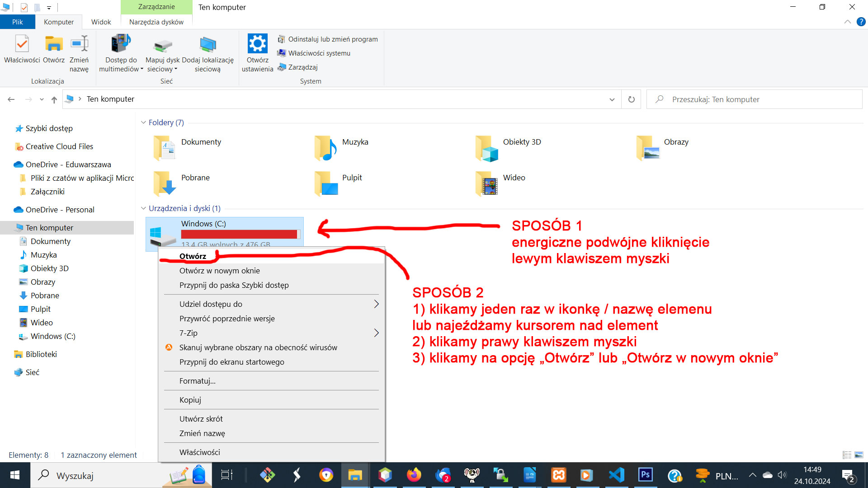Go up one folder level arrow

coord(54,99)
